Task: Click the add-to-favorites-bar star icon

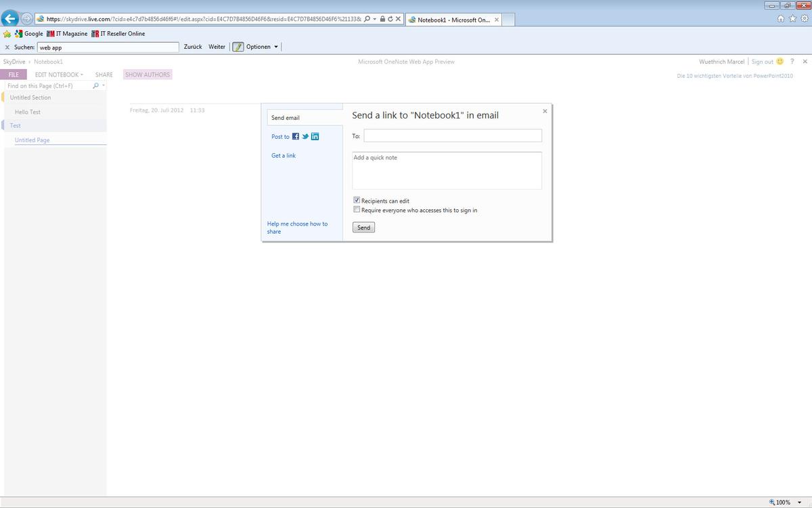Action: (x=7, y=33)
